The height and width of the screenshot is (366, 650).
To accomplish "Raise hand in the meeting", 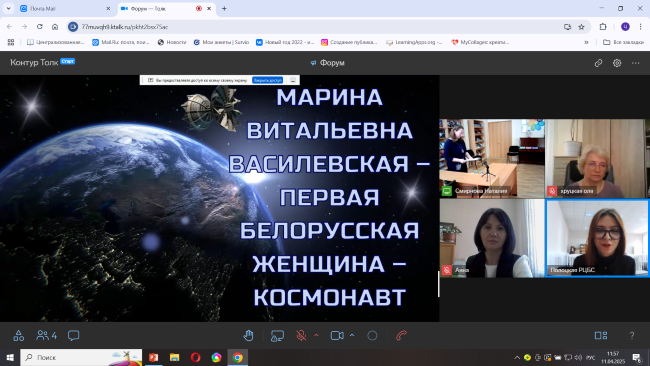I will pos(248,335).
